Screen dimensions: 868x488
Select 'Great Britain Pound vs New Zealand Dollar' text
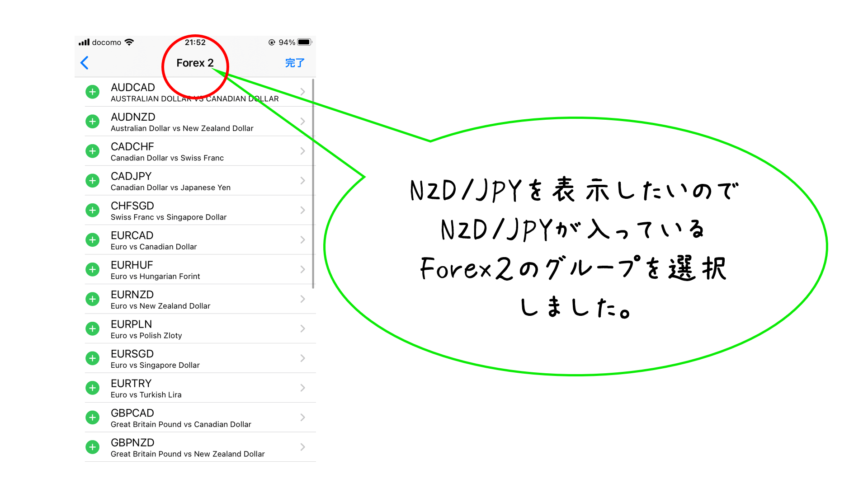coord(188,454)
